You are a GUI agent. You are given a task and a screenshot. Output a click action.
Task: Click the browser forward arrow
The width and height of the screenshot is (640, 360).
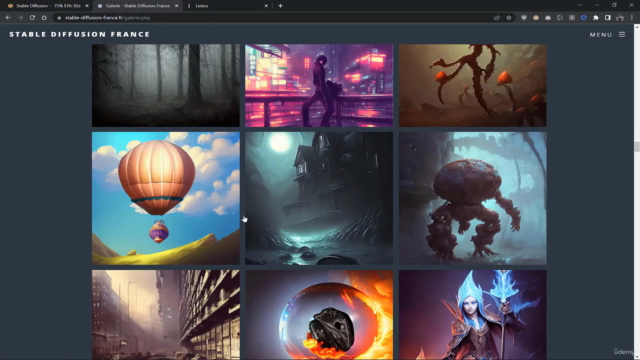(x=20, y=18)
